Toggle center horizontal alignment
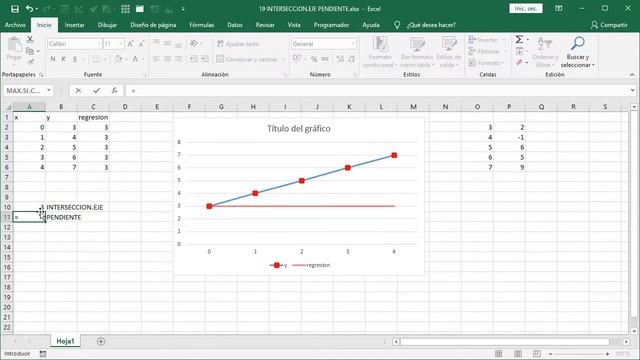 point(167,59)
